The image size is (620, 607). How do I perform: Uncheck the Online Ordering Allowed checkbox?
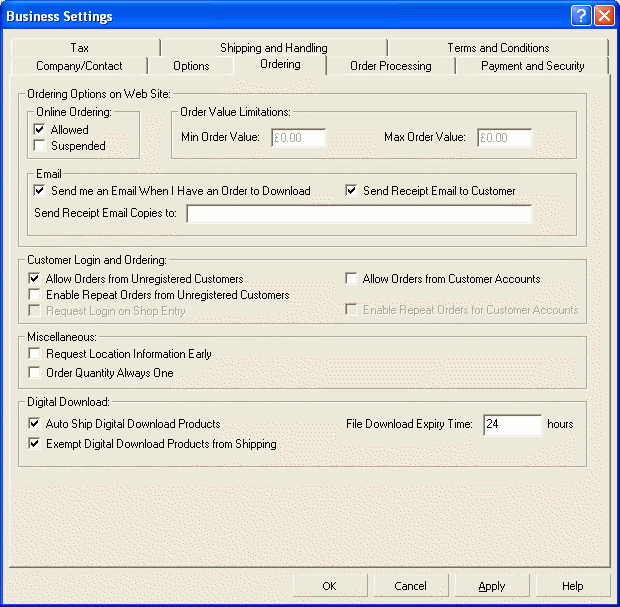39,130
